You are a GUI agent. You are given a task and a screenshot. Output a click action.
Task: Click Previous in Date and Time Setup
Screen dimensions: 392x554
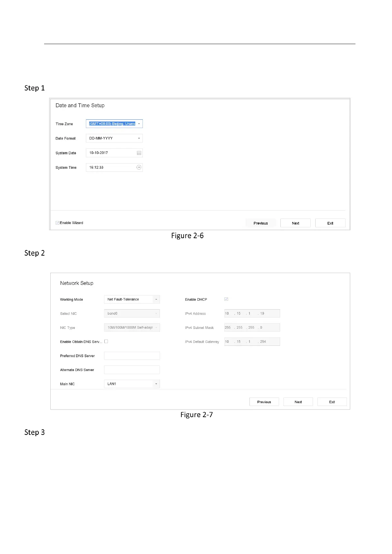click(261, 223)
